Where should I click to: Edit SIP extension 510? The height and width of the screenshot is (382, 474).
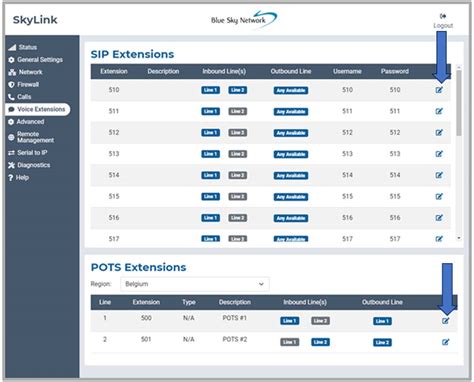pos(439,90)
